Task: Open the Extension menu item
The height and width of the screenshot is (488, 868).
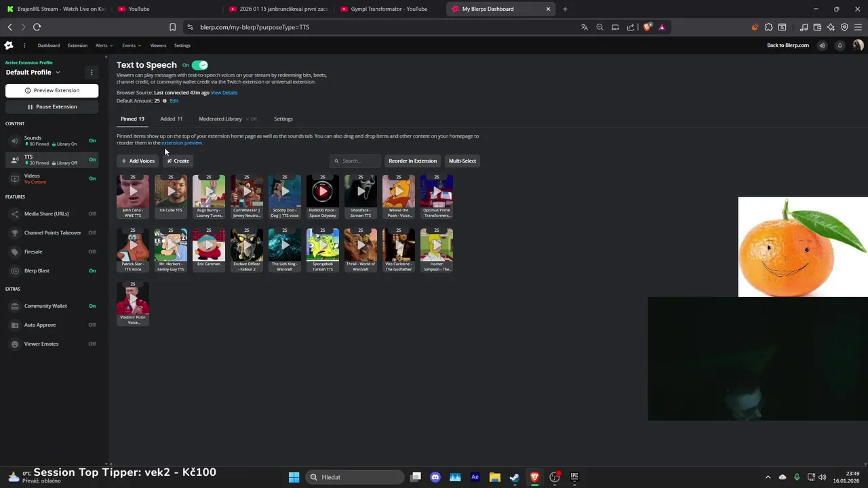Action: [77, 45]
